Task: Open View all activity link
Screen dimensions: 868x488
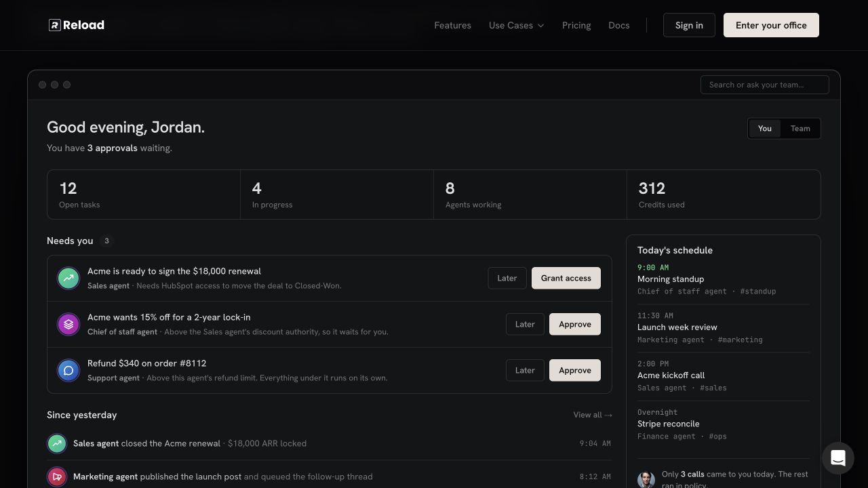Action: (x=593, y=415)
